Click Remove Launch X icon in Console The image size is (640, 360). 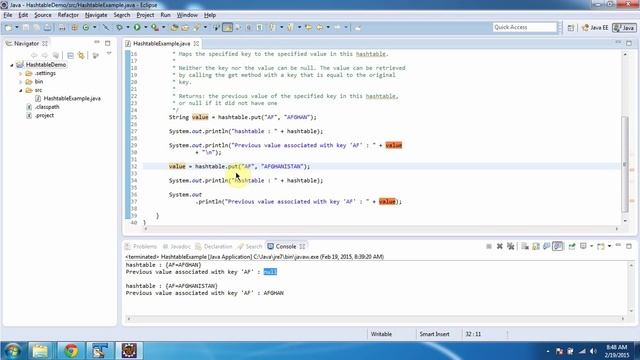click(500, 247)
